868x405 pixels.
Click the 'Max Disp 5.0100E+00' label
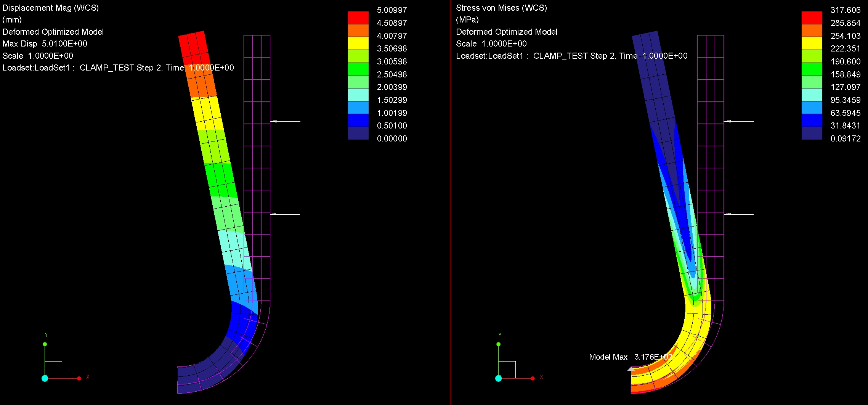pos(45,44)
